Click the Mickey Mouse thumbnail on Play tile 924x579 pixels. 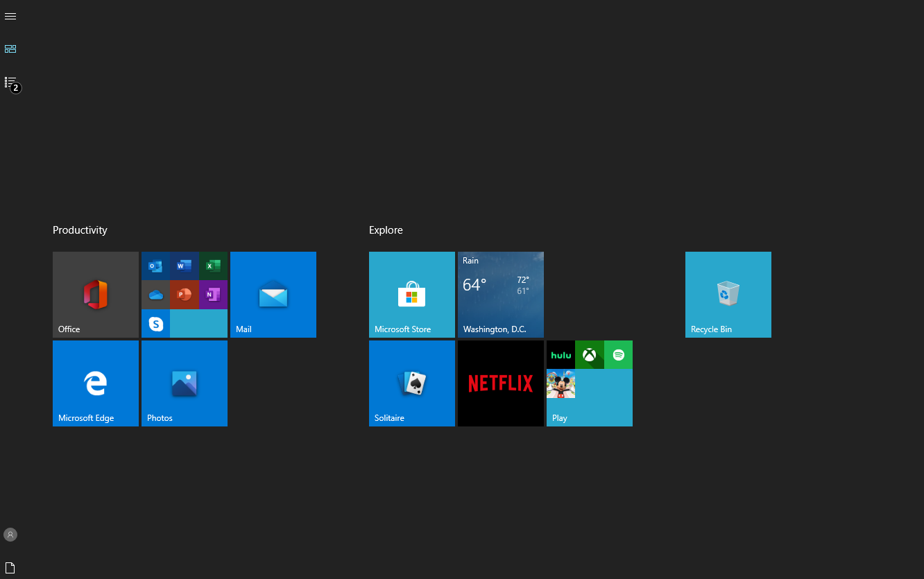[x=561, y=383]
